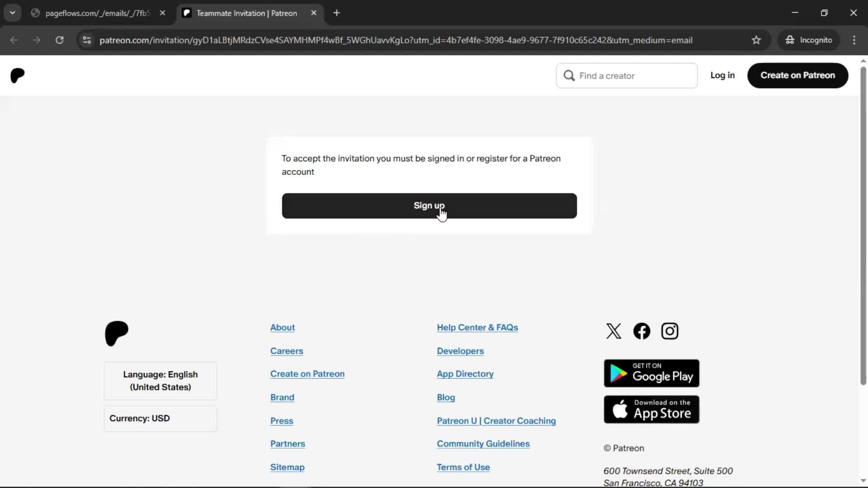Click the Sign up button

[429, 206]
